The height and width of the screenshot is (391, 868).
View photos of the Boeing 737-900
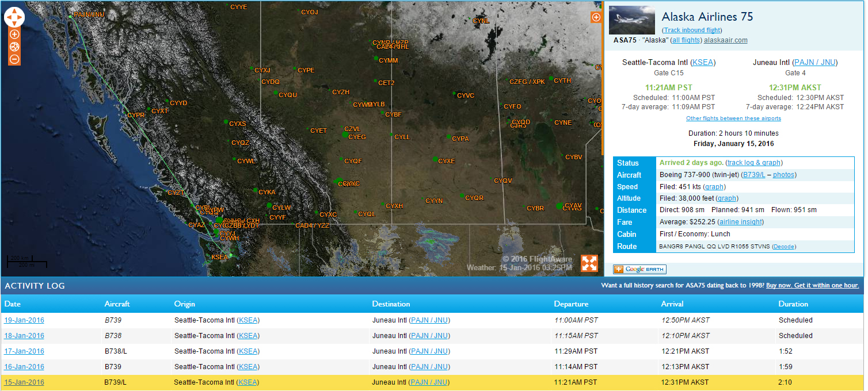click(783, 175)
